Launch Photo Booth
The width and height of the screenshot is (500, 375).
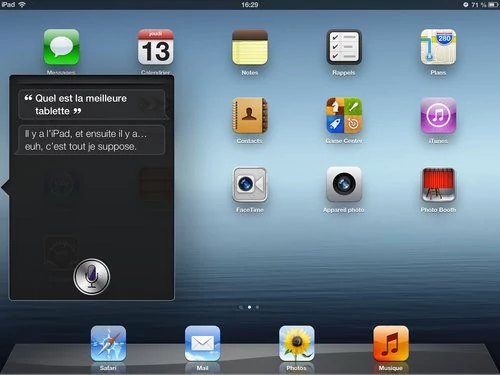(438, 184)
